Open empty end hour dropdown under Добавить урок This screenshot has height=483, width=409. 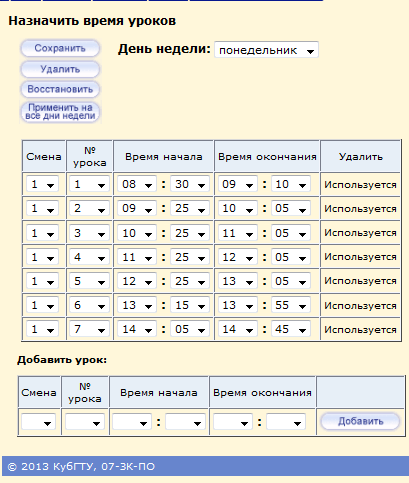click(x=233, y=422)
